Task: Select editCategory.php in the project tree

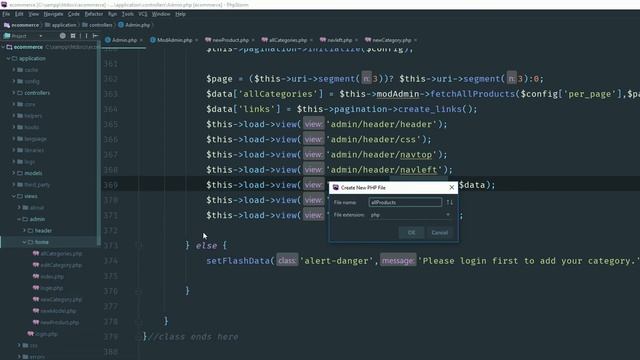Action: tap(61, 265)
